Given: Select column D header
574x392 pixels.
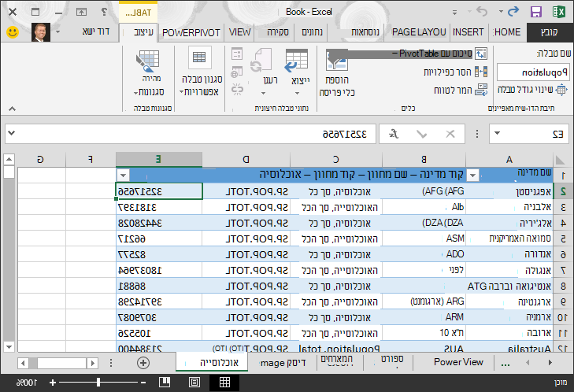Looking at the screenshot, I should point(246,160).
